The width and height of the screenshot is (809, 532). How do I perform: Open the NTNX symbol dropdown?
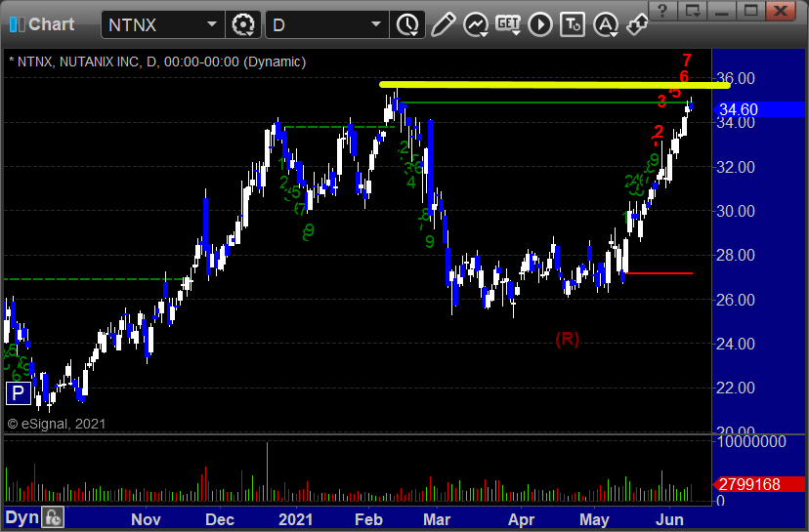click(212, 24)
